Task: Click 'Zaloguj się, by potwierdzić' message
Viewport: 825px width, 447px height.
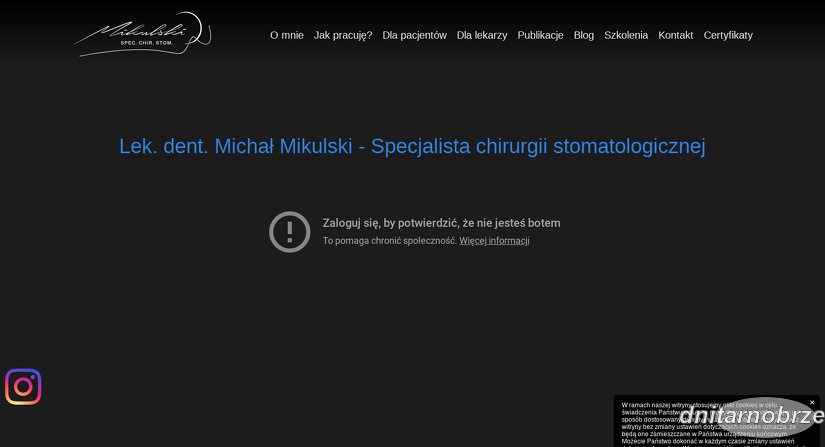Action: (441, 223)
